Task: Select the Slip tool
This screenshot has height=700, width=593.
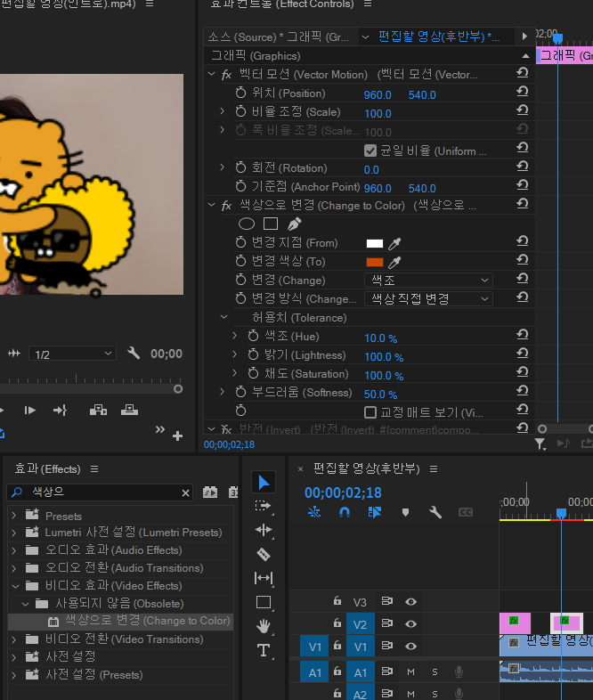Action: 264,578
